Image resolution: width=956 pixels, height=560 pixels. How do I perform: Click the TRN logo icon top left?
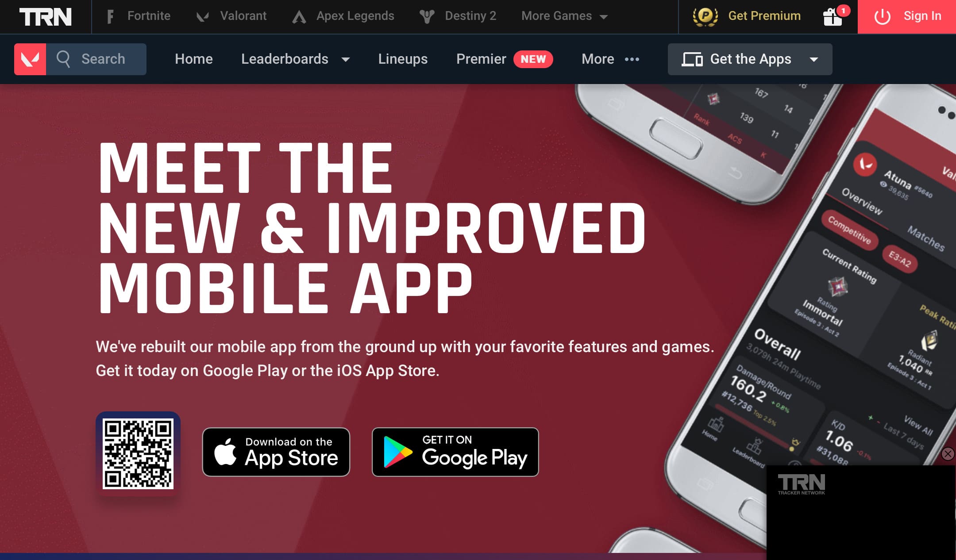(x=45, y=15)
